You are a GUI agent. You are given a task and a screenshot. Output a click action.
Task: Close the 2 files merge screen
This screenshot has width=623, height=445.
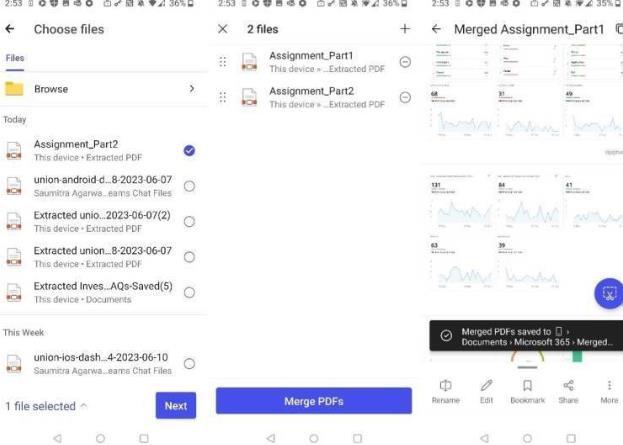tap(223, 30)
